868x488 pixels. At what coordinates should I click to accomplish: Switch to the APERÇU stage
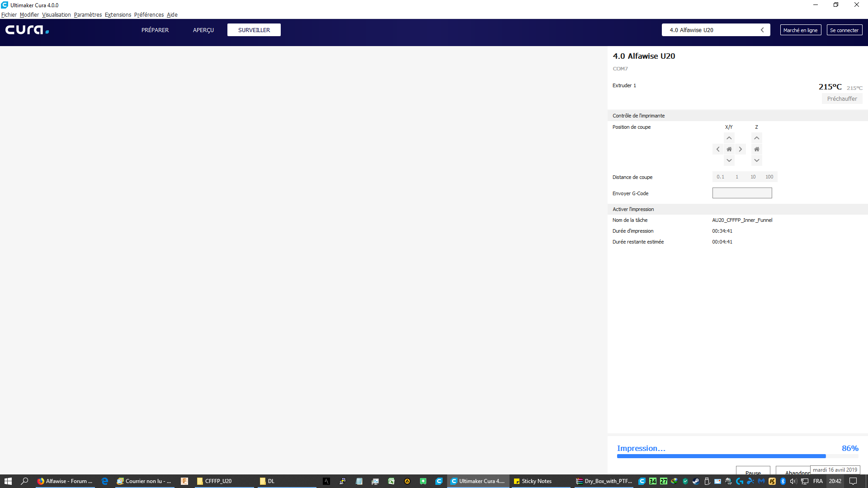click(203, 30)
